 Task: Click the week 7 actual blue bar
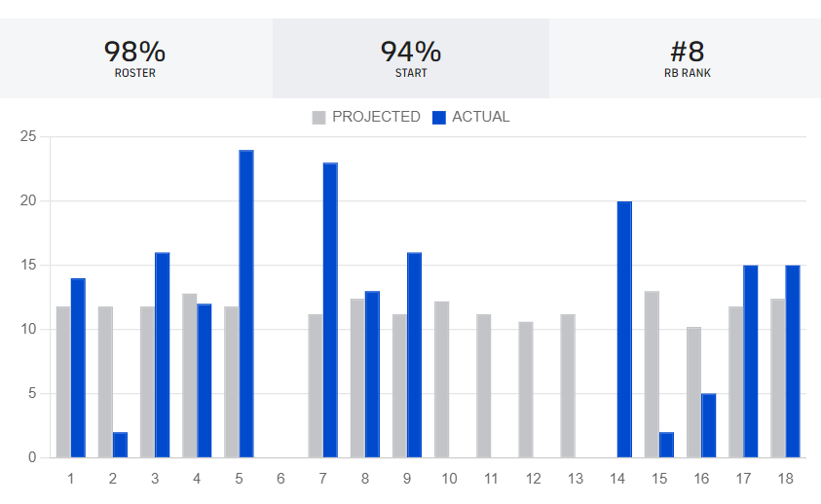330,310
